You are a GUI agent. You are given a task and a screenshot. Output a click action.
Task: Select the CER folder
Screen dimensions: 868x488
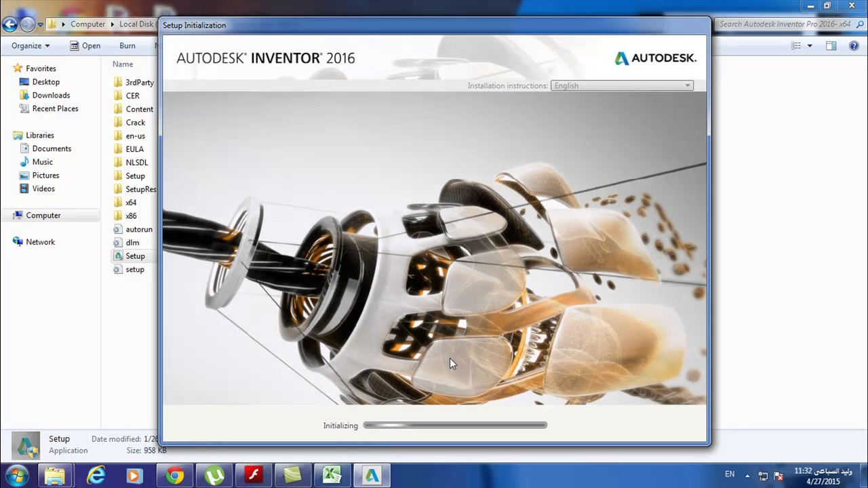tap(132, 96)
